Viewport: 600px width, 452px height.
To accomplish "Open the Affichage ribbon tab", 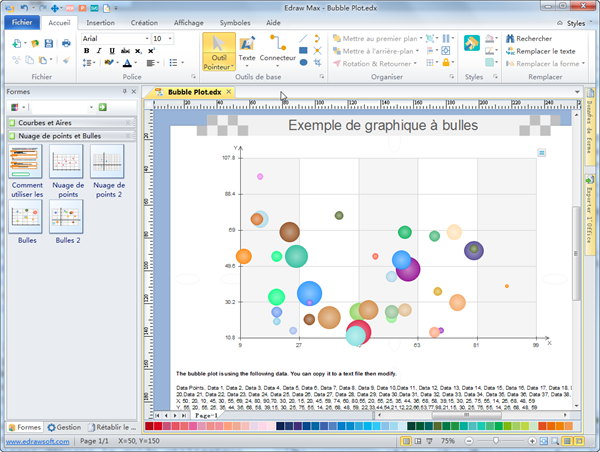I will point(188,21).
